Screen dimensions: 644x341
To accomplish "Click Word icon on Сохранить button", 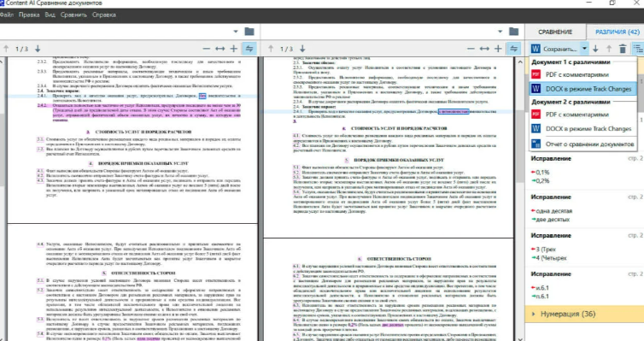I will point(536,49).
